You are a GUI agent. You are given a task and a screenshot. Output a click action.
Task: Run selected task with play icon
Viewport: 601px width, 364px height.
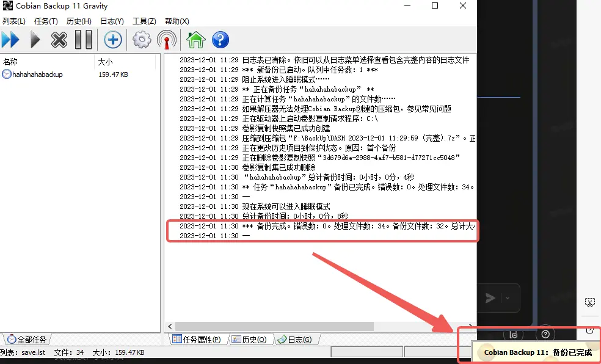point(35,40)
